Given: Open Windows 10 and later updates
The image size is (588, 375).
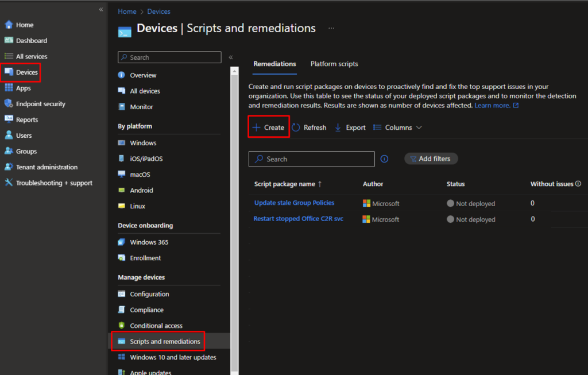Looking at the screenshot, I should tap(173, 357).
